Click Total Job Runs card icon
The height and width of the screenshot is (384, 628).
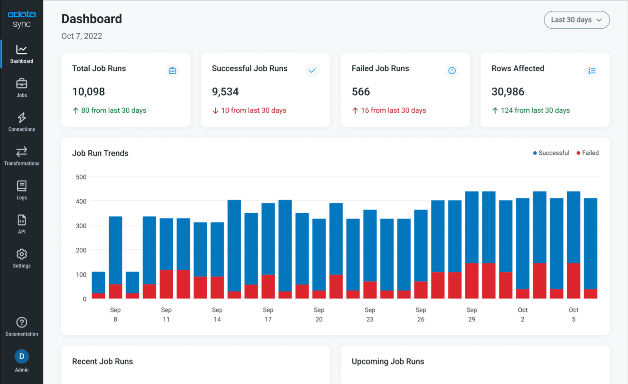coord(172,71)
